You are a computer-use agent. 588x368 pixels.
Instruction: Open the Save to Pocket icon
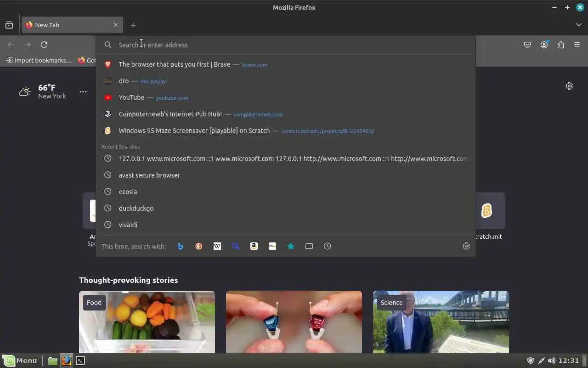click(x=527, y=45)
